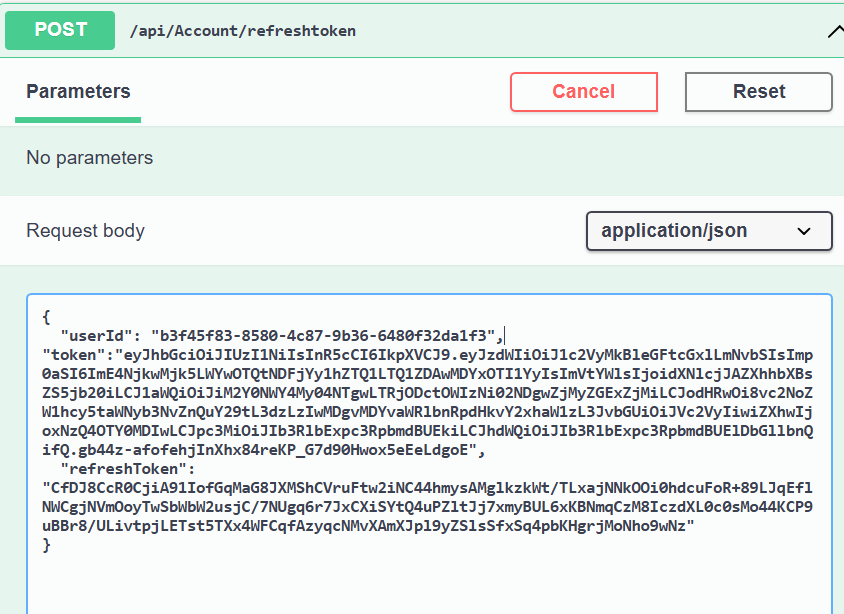The height and width of the screenshot is (614, 844).
Task: Click empty space below the JSON closing brace
Action: point(429,585)
